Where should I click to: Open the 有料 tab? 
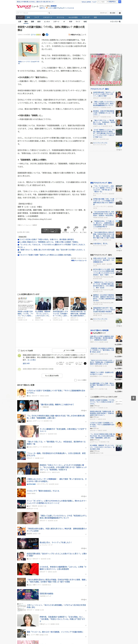point(95,17)
